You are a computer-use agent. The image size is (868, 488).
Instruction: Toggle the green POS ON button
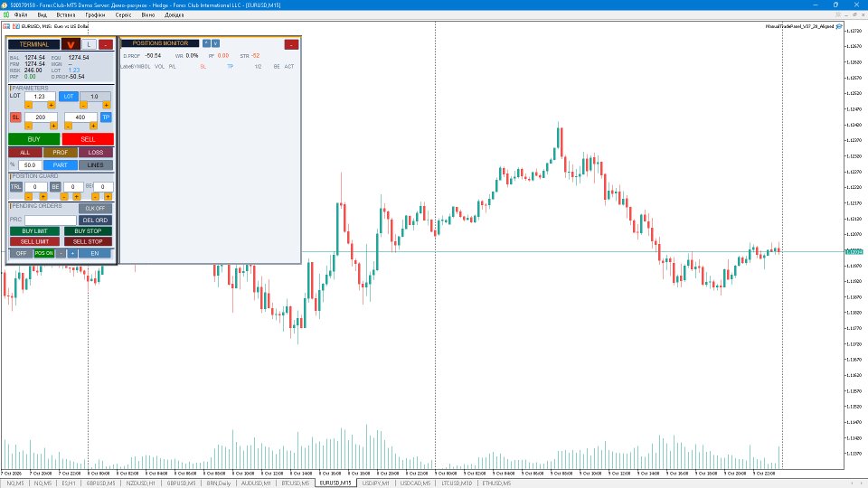[43, 253]
